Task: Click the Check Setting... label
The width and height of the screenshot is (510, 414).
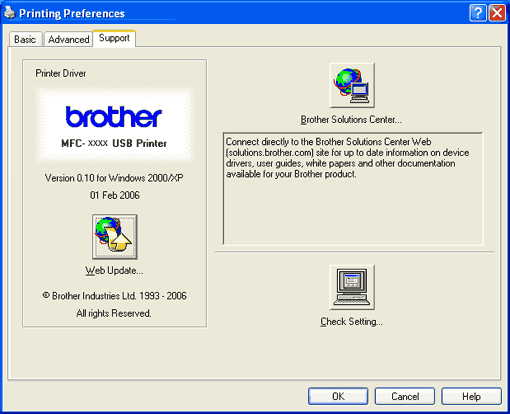Action: (352, 322)
